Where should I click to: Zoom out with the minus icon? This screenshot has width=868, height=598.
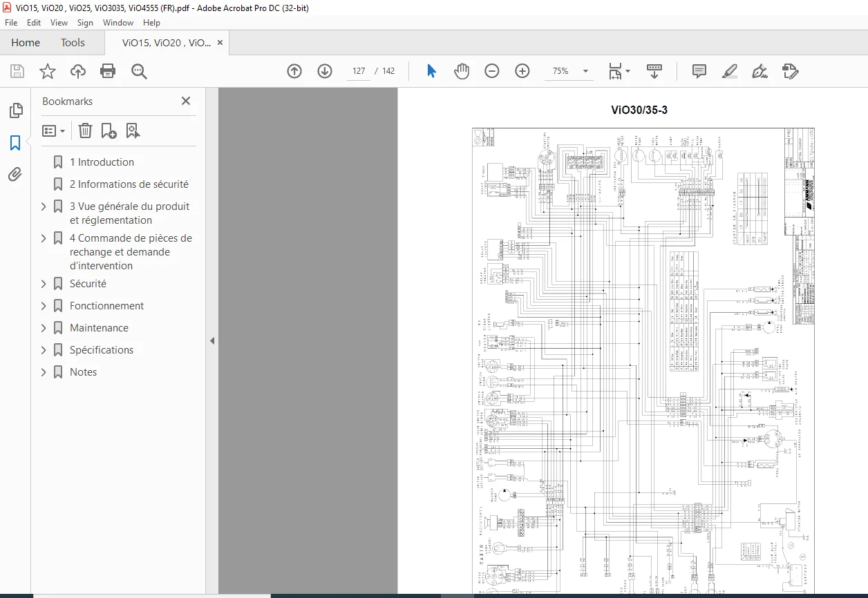(492, 71)
